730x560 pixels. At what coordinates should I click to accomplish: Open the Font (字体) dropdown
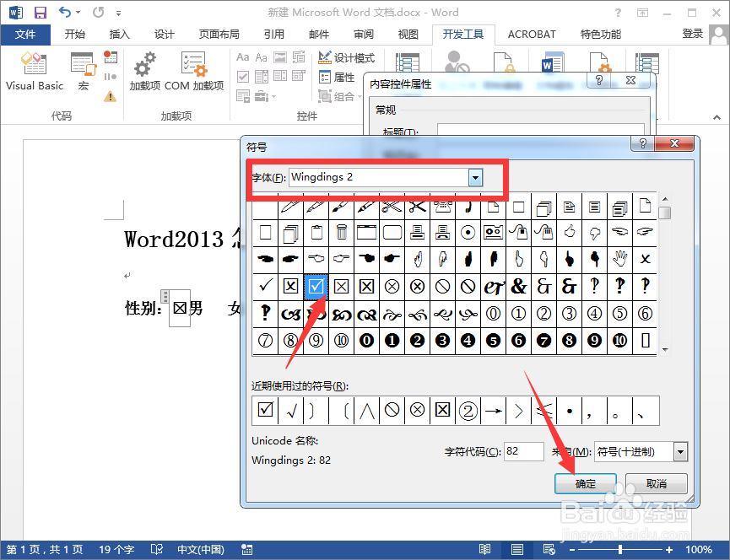[475, 177]
